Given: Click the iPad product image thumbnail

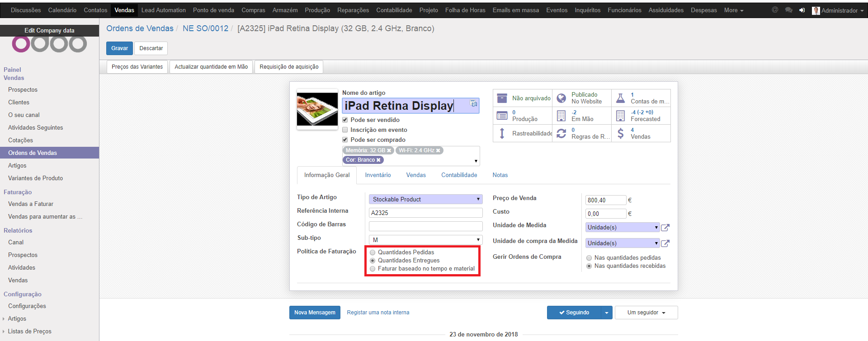Looking at the screenshot, I should pos(317,109).
